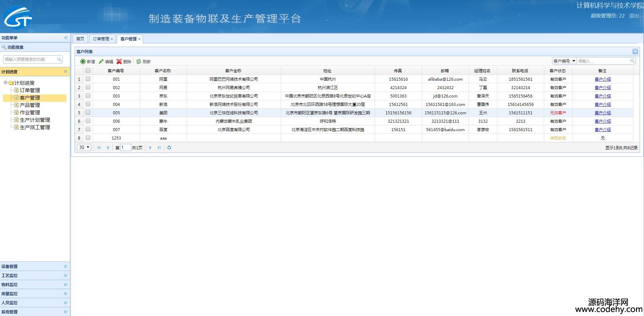Click the pagination reload icon
644x316 pixels.
click(x=169, y=148)
